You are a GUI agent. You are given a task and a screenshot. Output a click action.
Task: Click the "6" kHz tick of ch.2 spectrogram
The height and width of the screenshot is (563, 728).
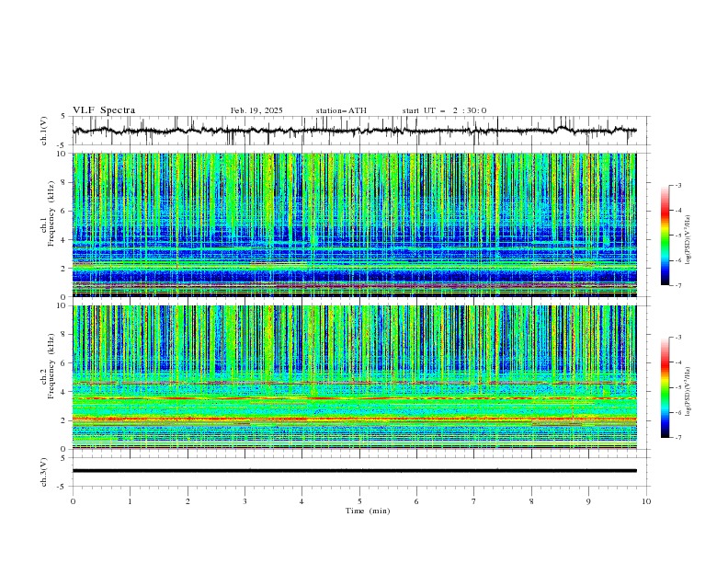(x=64, y=363)
